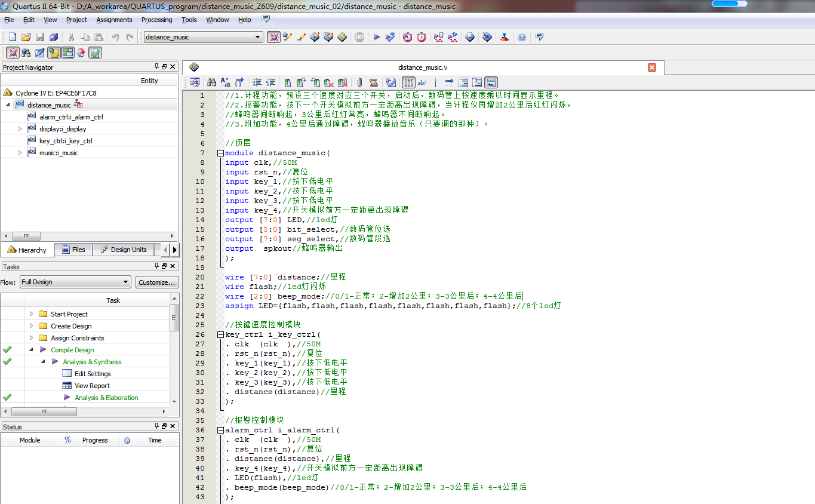This screenshot has width=815, height=504.
Task: Click the Increase Indent icon in editor toolbar
Action: pos(257,82)
